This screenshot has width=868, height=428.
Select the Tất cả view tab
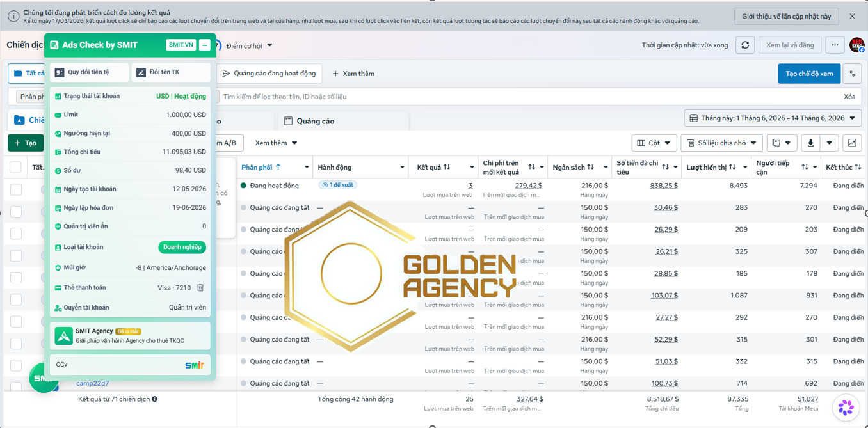click(27, 74)
